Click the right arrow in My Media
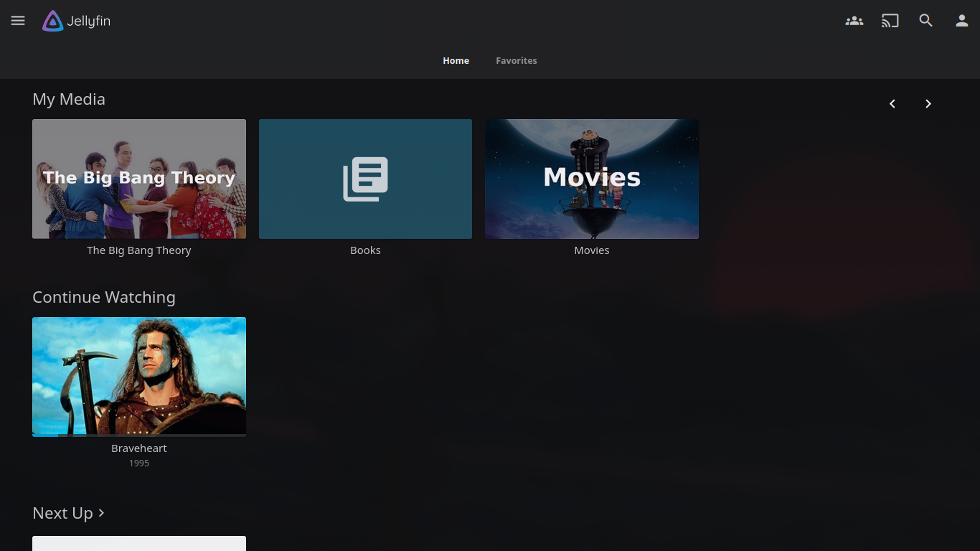 coord(928,103)
